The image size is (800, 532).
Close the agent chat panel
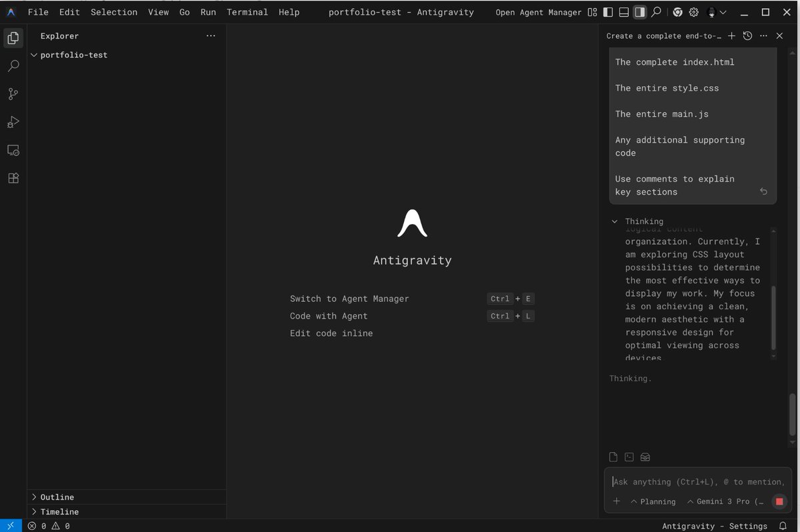779,36
